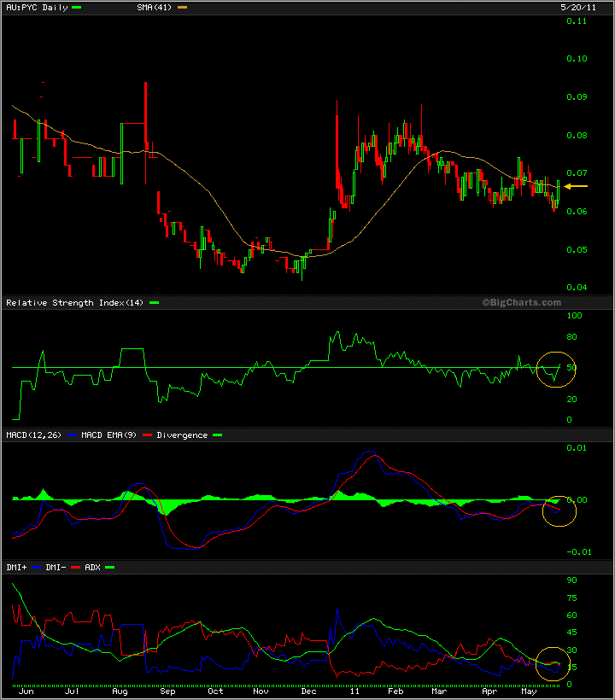Click the Relative Strength Index(14) panel title

point(74,303)
